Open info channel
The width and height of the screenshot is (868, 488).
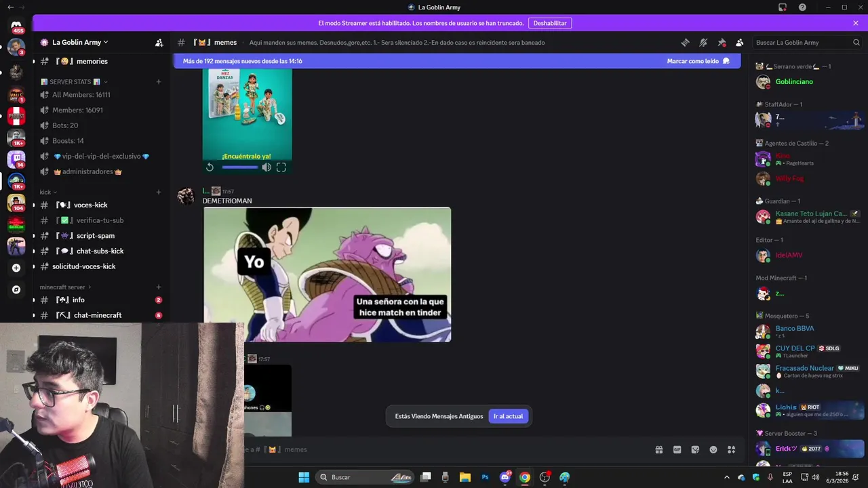[x=100, y=300]
